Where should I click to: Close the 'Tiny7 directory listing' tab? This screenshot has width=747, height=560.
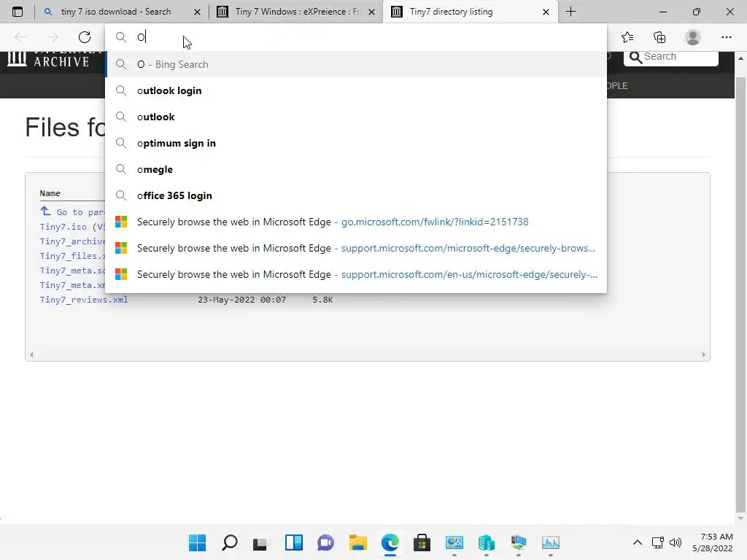point(546,12)
